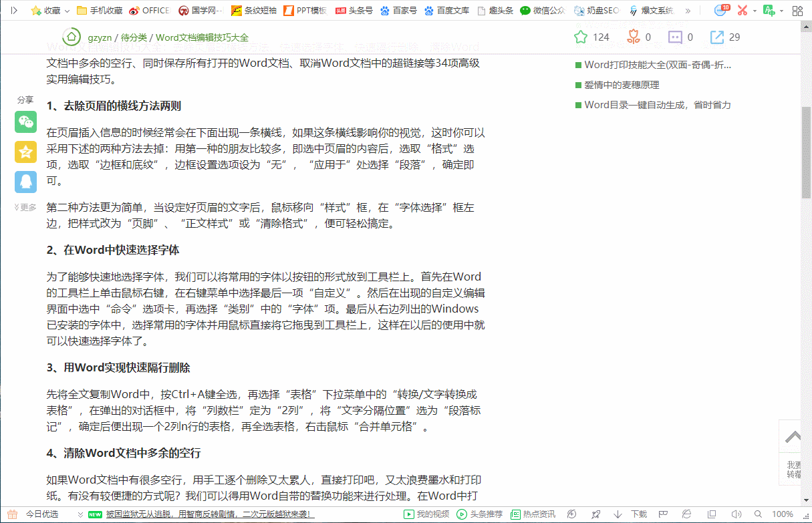This screenshot has width=812, height=523.
Task: Click the rocket boost icon in status bar
Action: tap(595, 514)
